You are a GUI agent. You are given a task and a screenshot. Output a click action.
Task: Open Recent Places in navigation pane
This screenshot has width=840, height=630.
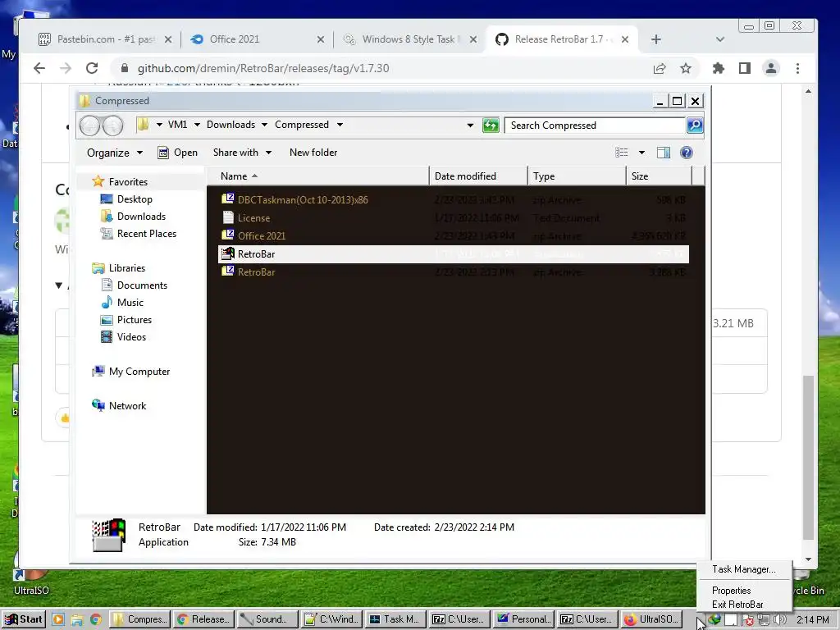[146, 234]
